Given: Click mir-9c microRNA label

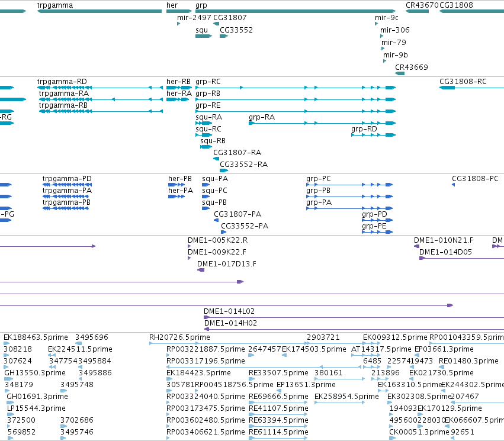Looking at the screenshot, I should pyautogui.click(x=387, y=18).
